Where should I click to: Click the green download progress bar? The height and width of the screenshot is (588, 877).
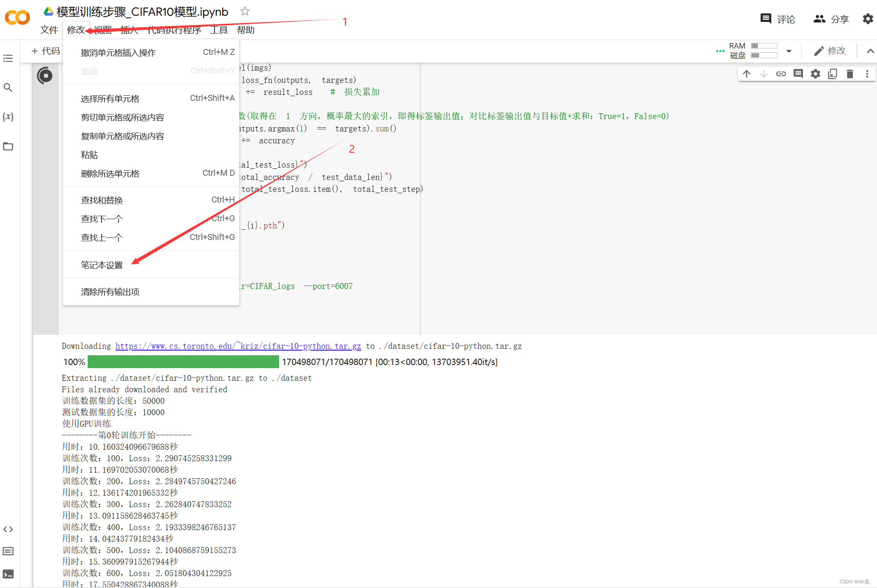coord(183,362)
